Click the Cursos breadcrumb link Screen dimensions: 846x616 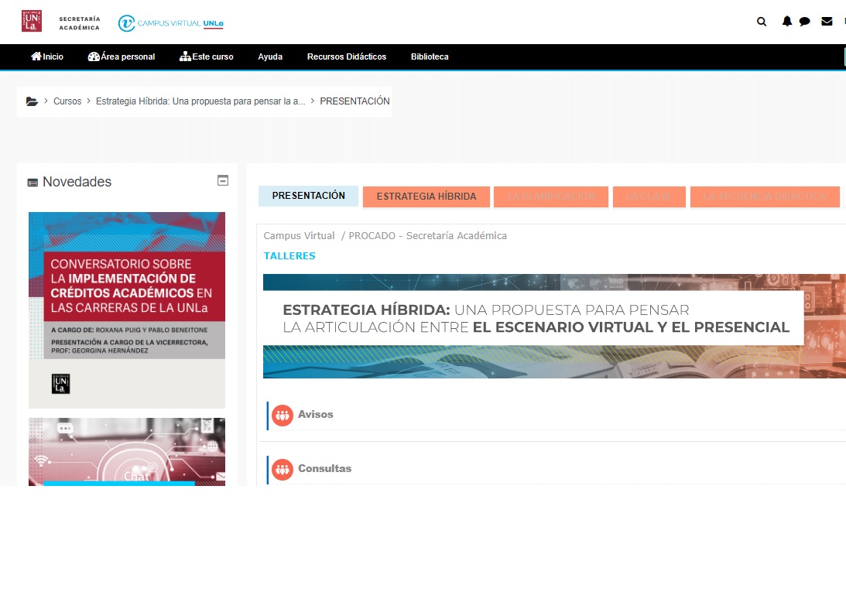[67, 101]
